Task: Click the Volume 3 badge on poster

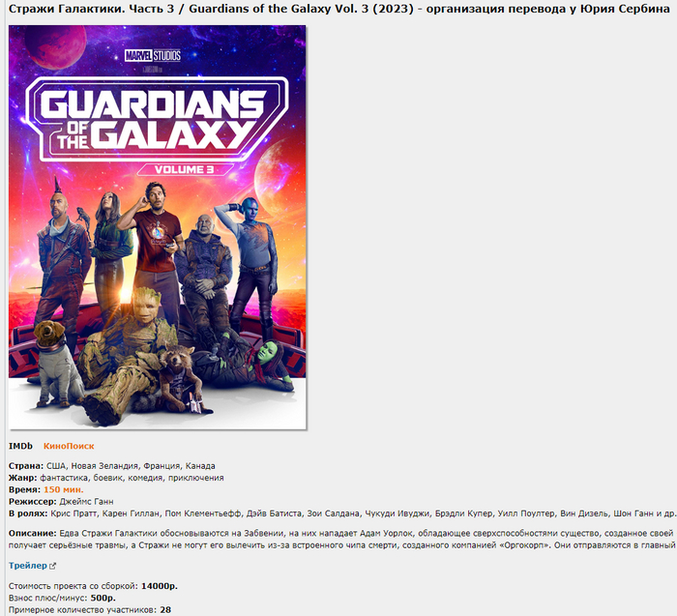Action: coord(185,169)
